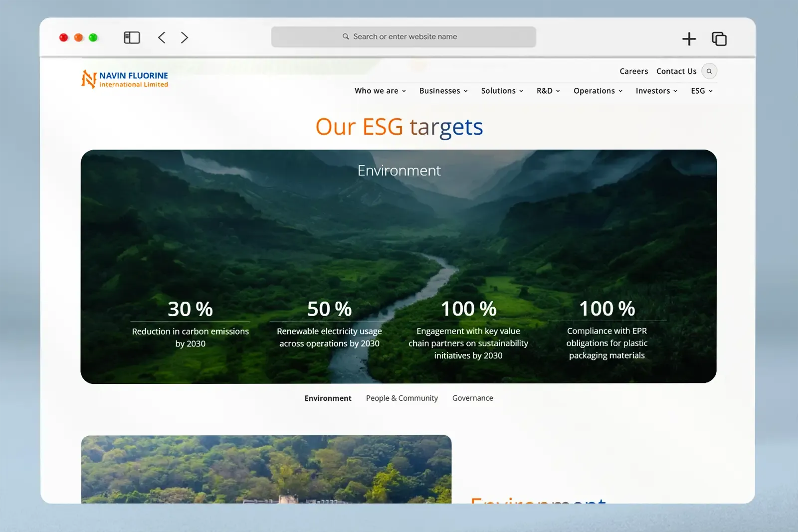798x532 pixels.
Task: Focus the address bar search field
Action: tap(403, 37)
